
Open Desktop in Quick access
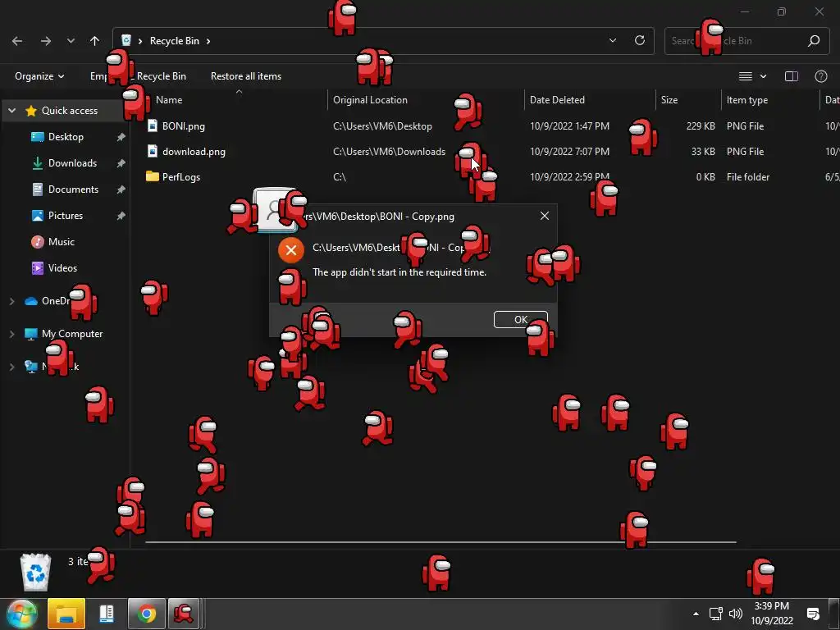point(66,137)
